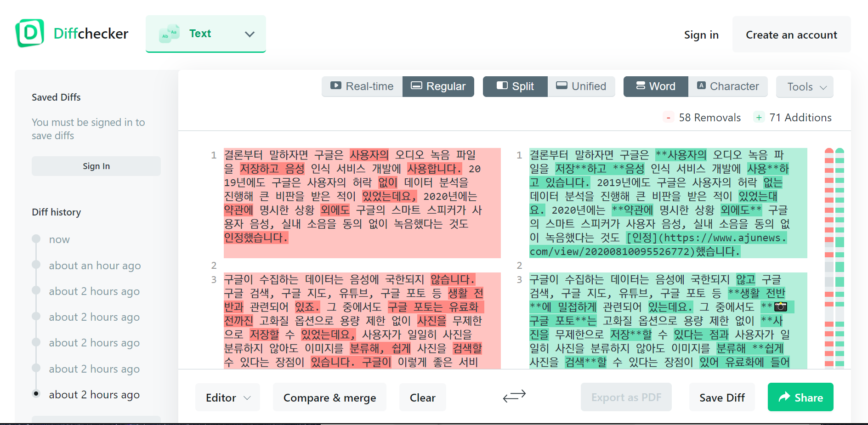The image size is (868, 425).
Task: Click the Tools chevron arrow
Action: (x=823, y=87)
